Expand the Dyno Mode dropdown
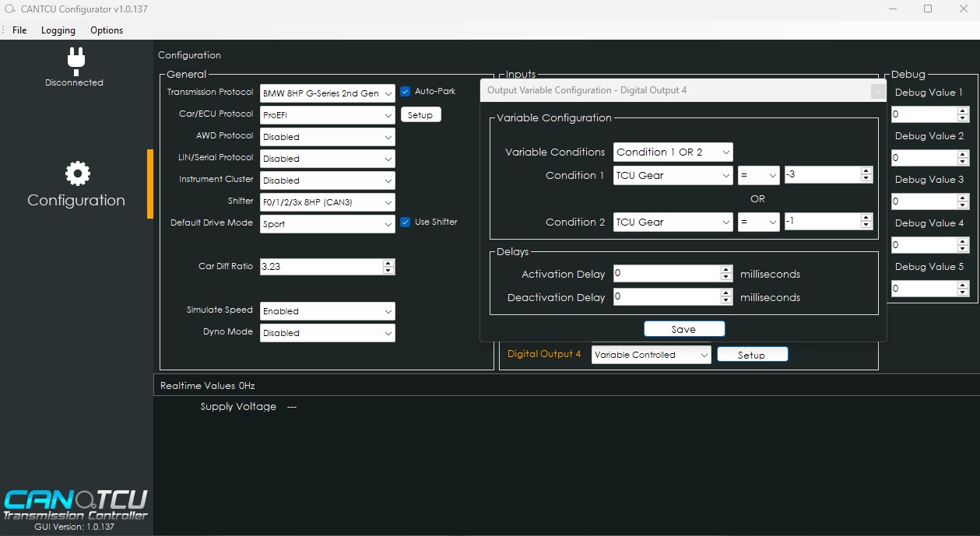Viewport: 980px width, 536px height. coord(328,333)
